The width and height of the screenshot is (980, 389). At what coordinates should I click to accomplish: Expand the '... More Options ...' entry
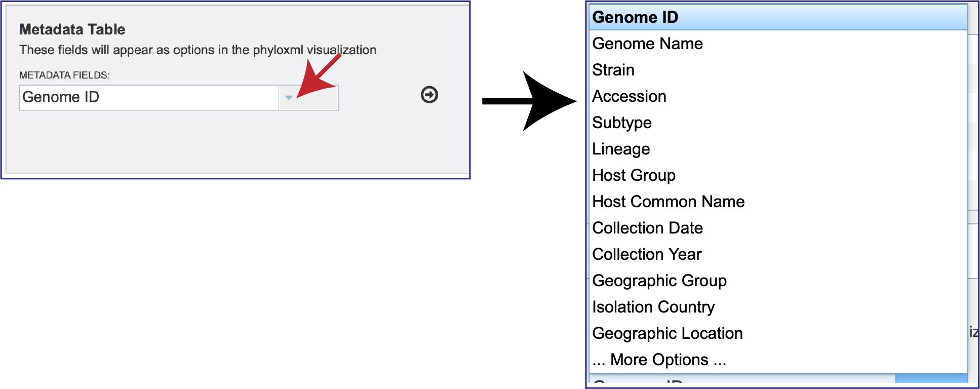coord(659,360)
